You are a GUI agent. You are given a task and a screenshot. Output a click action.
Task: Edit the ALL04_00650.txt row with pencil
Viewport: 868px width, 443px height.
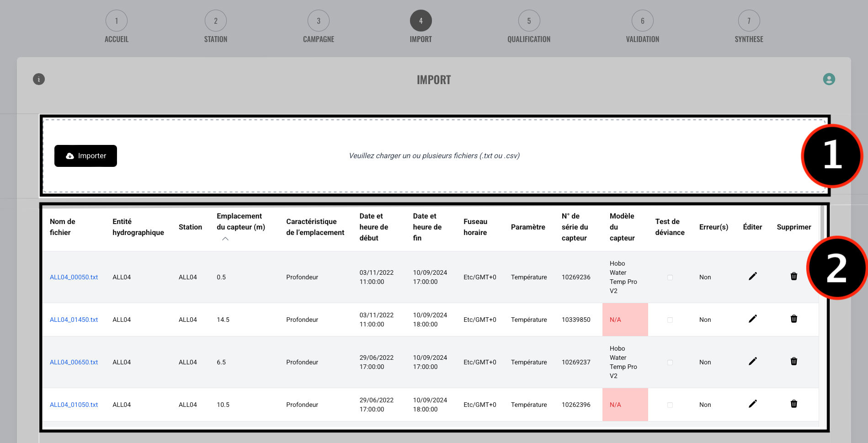[752, 361]
